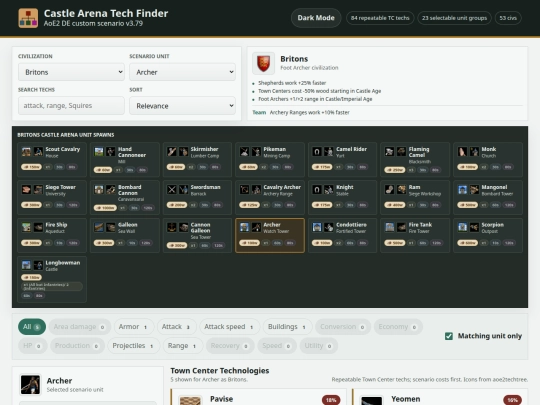The image size is (540, 405).
Task: Pick the Fire Ship unit icon
Action: [x=38, y=227]
